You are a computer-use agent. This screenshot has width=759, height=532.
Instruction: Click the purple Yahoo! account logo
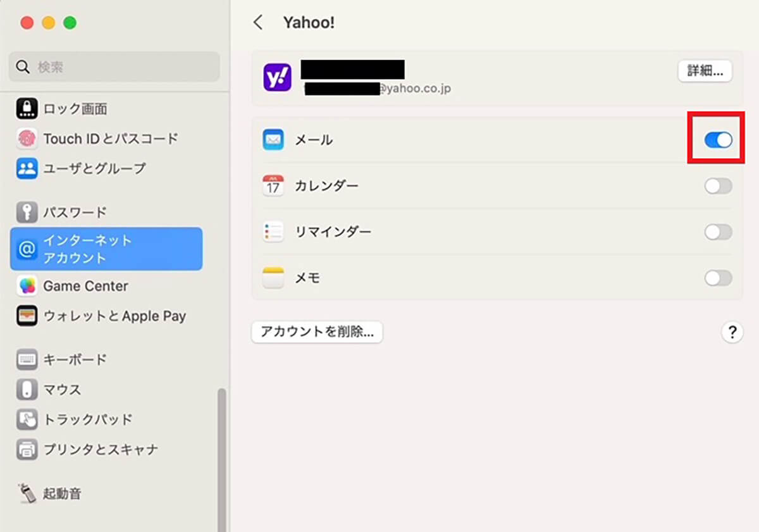point(277,77)
